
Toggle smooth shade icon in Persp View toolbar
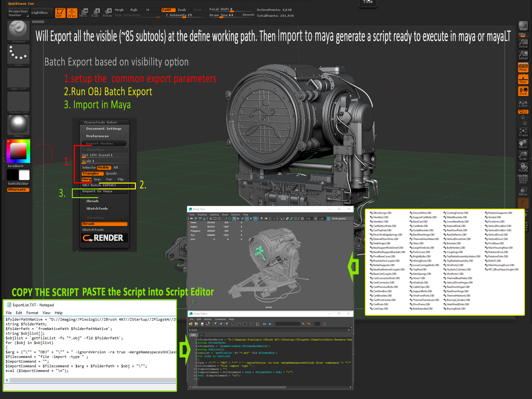234,219
